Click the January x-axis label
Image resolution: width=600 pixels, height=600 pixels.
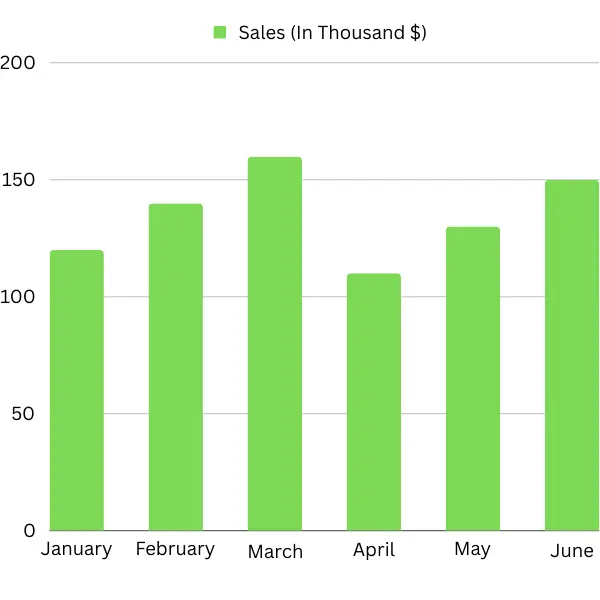(x=77, y=548)
